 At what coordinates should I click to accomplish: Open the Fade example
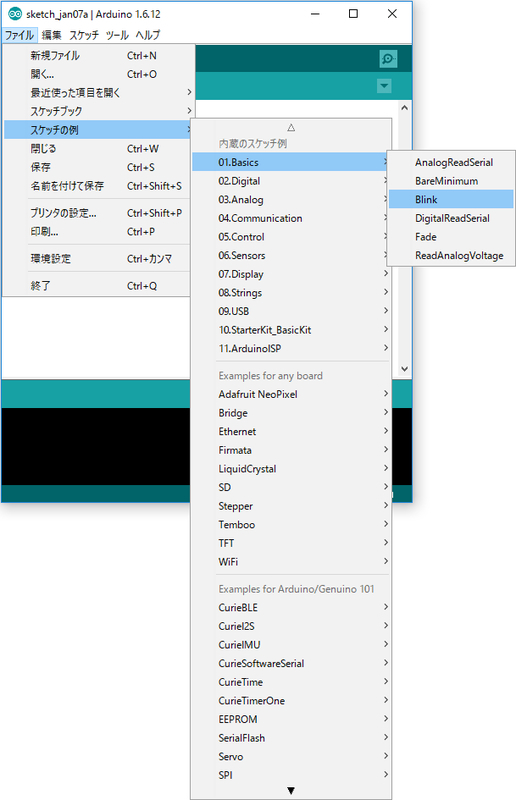coord(451,237)
